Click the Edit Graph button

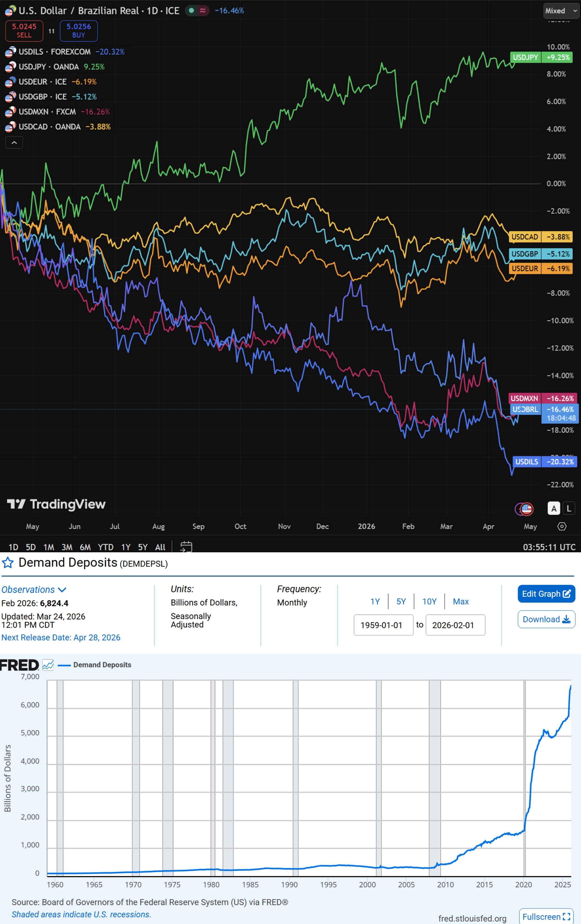coord(546,594)
